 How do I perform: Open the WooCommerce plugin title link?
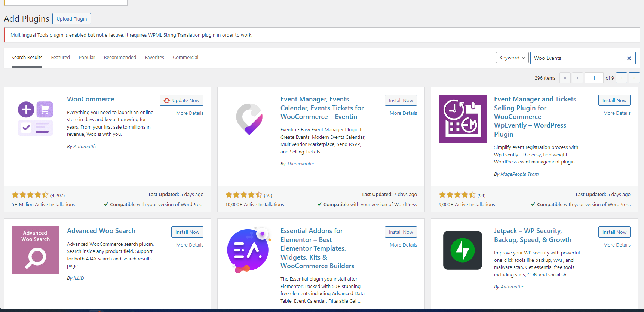(91, 99)
